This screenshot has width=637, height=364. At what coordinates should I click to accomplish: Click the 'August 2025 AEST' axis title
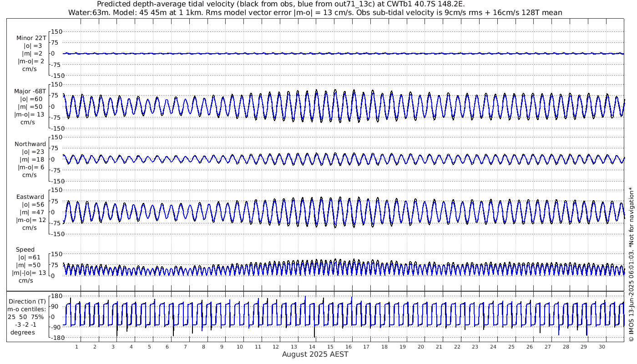click(x=315, y=354)
